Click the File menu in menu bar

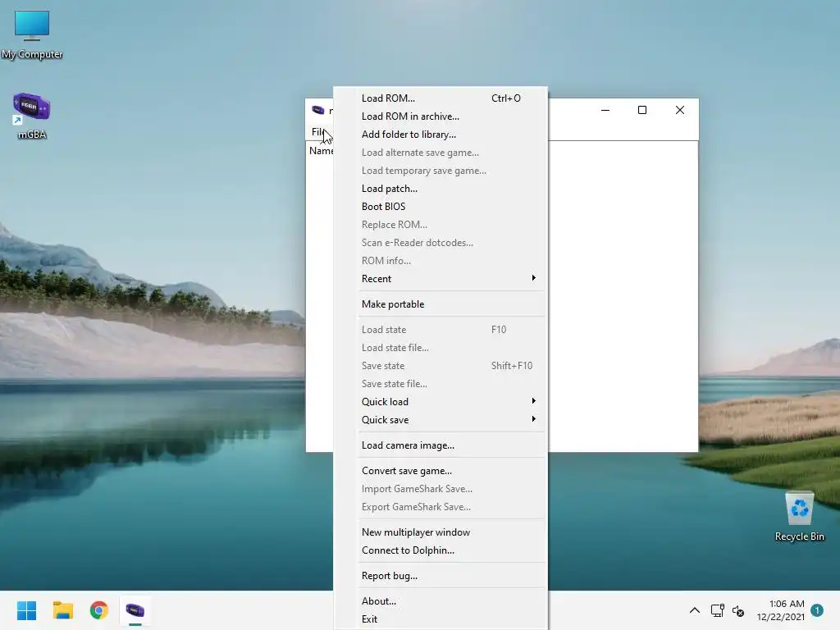click(x=319, y=132)
